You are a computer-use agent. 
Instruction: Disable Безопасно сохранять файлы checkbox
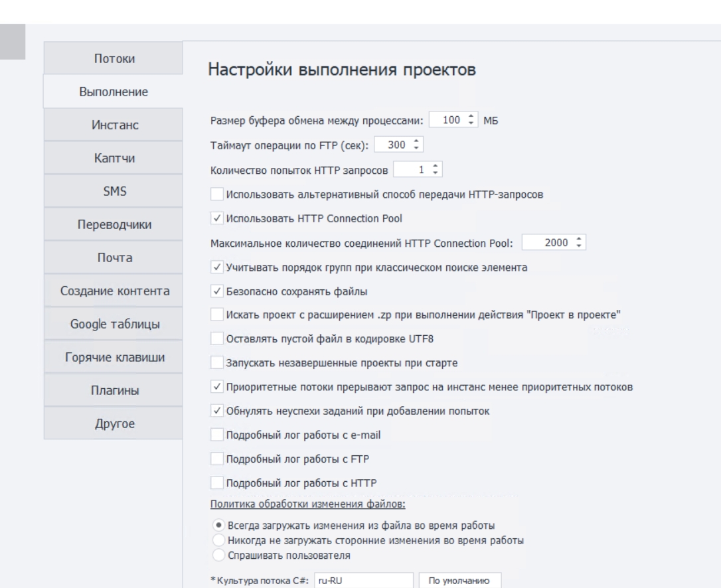click(217, 291)
